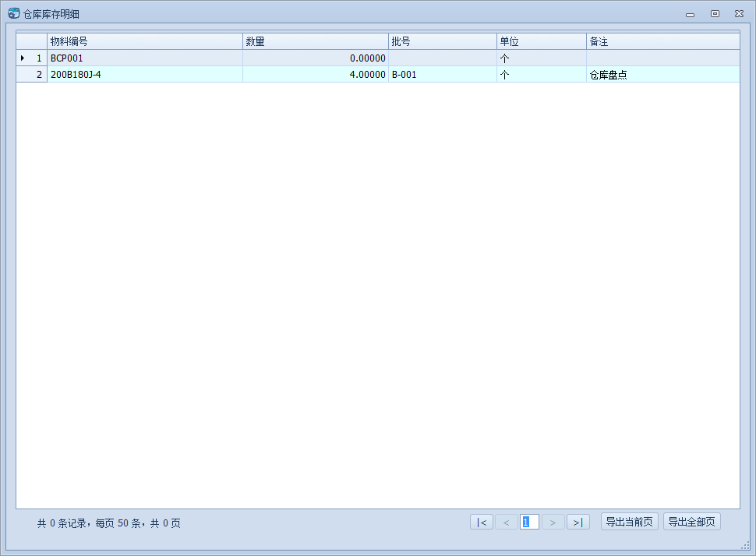Go to first page of records
The width and height of the screenshot is (756, 556).
[482, 523]
